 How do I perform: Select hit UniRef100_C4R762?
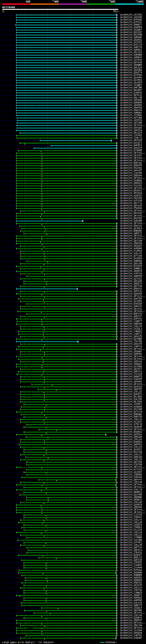click(x=131, y=635)
